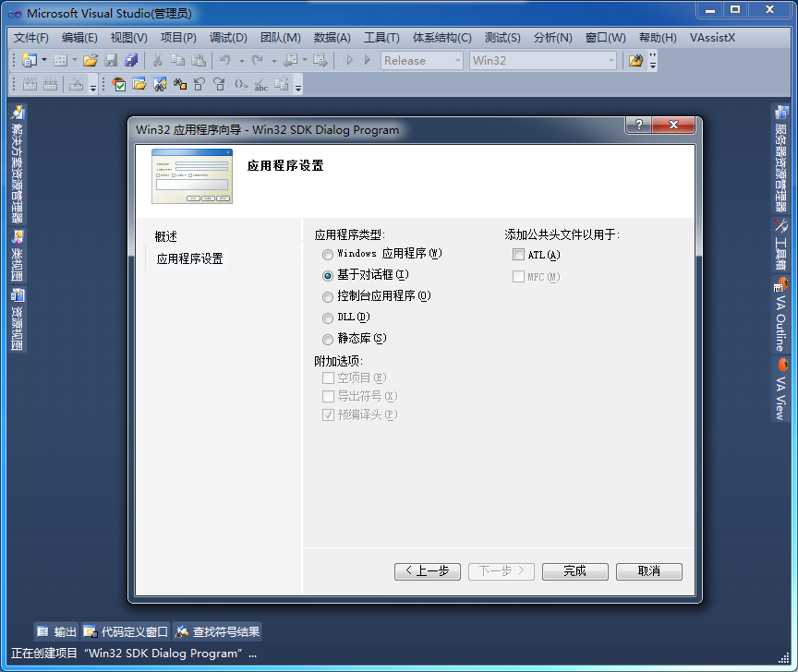
Task: Click the Find in Files folder-binoculars icon
Action: point(635,61)
